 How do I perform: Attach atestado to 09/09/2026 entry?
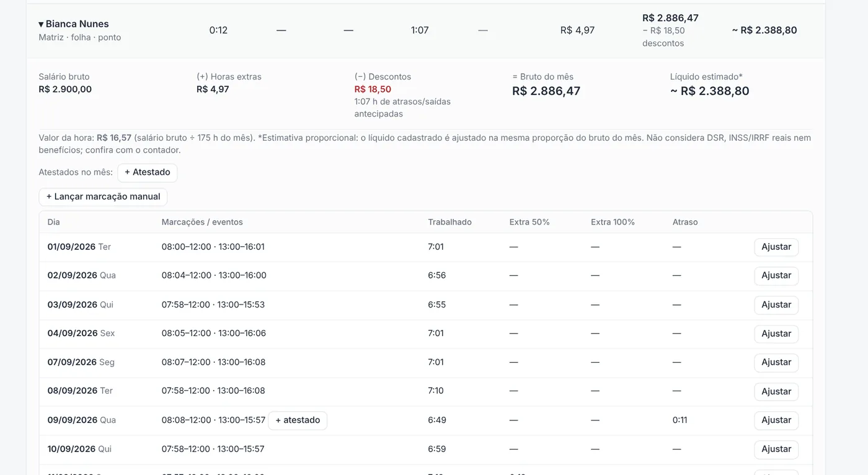pos(298,420)
